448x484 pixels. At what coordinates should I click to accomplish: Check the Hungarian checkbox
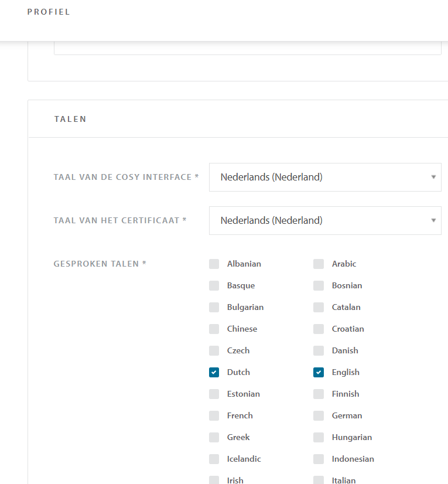click(319, 437)
